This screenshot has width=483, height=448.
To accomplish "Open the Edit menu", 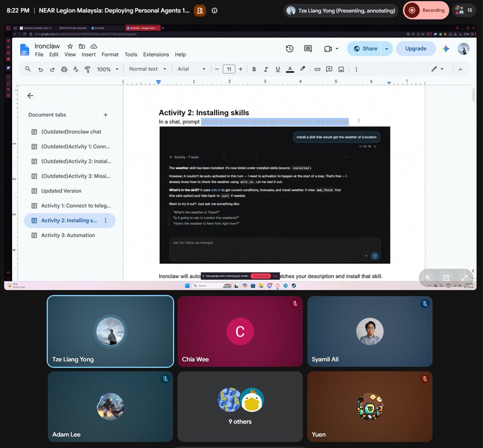I will pyautogui.click(x=54, y=54).
